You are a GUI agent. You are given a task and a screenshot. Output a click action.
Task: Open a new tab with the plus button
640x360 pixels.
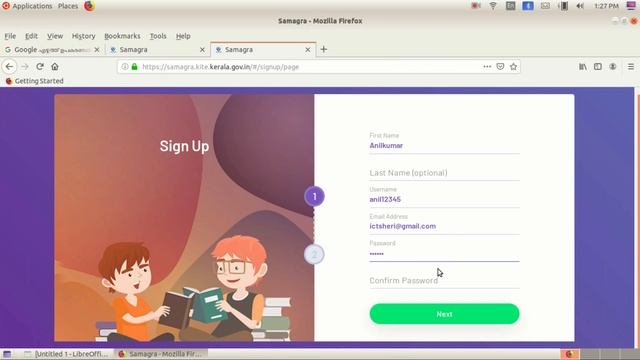(324, 49)
